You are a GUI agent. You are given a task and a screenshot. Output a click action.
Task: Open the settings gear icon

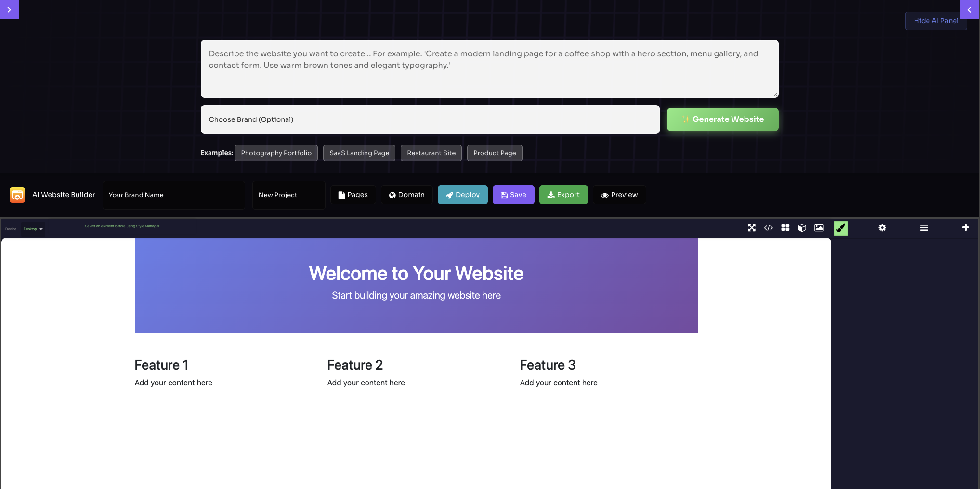point(883,228)
